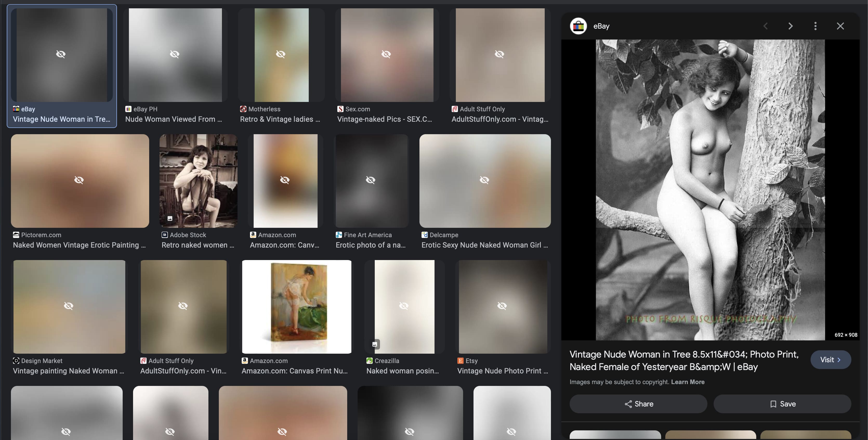Click the Adobe Stock result thumbnail
The image size is (868, 440).
tap(199, 181)
